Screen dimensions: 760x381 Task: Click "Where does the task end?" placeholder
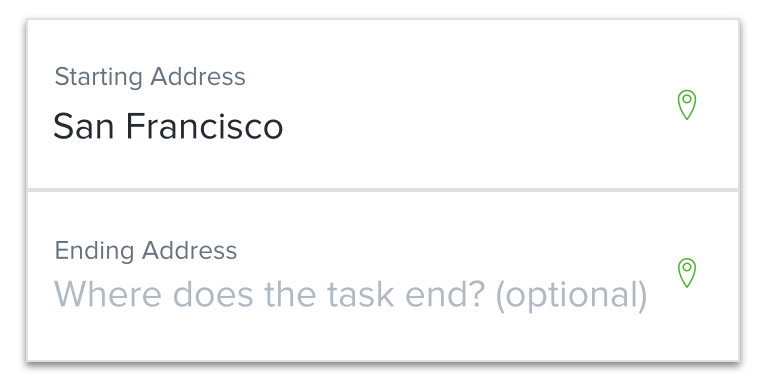[269, 294]
